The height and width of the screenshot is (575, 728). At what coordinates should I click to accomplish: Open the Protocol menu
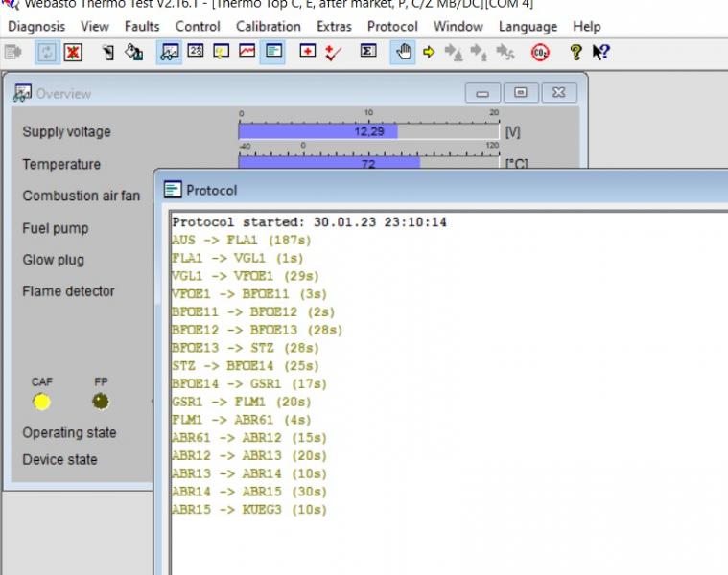coord(392,27)
